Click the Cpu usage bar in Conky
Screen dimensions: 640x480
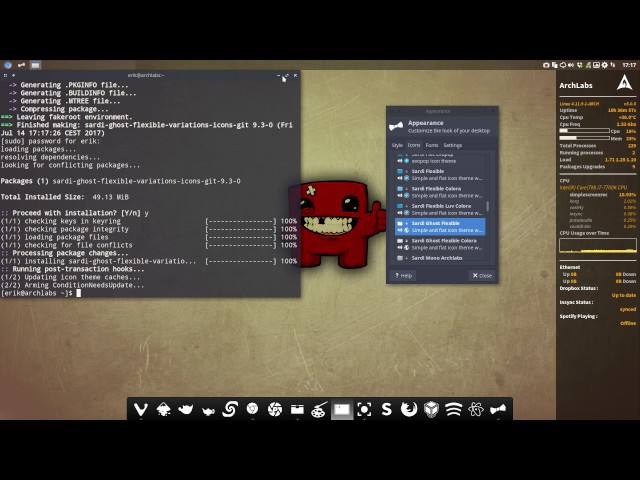coord(584,131)
